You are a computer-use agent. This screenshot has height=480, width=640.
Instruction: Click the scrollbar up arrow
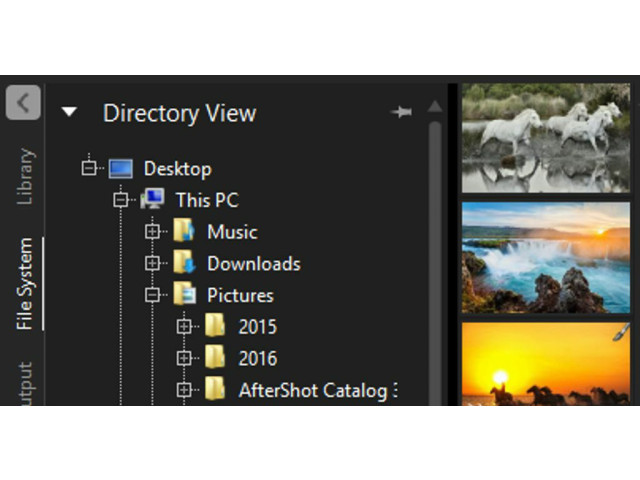435,107
